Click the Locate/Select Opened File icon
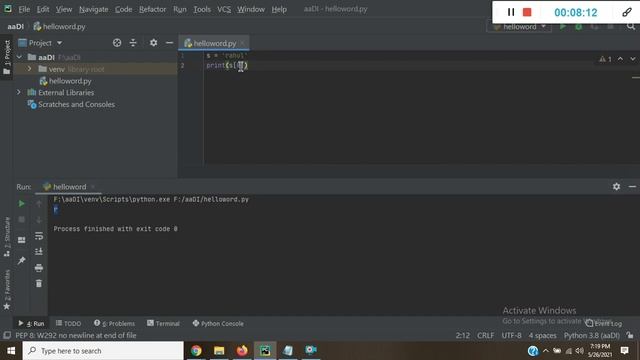Screen dimensions: 640x360 tap(117, 43)
